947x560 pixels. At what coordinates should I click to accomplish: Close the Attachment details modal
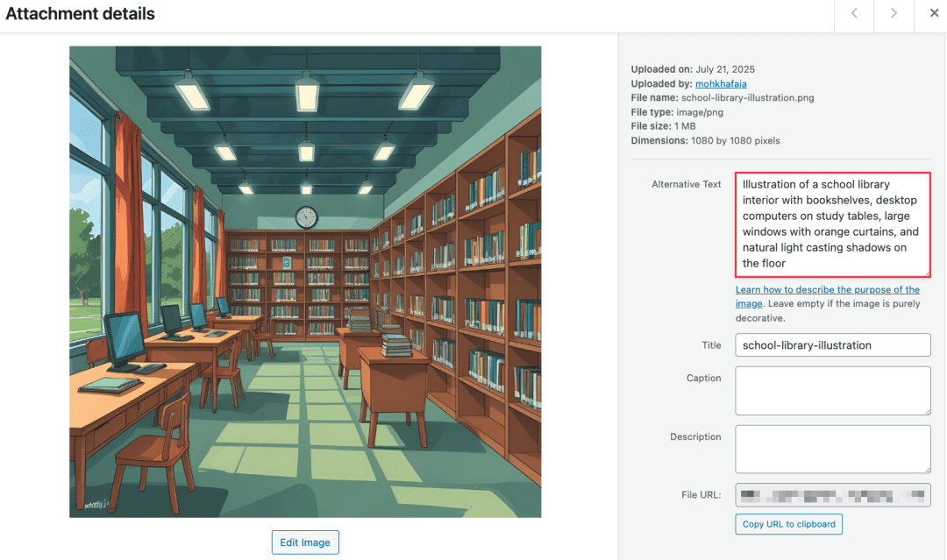point(934,13)
